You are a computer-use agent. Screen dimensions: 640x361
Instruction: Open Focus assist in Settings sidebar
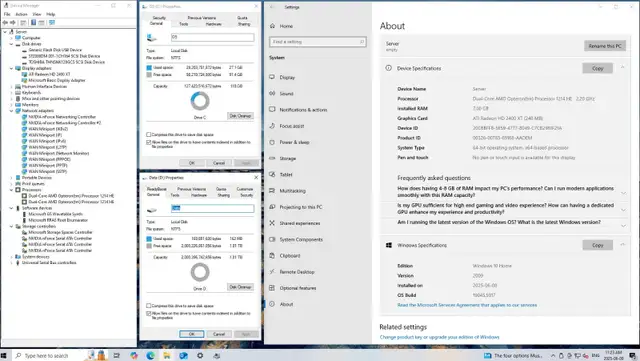point(291,126)
